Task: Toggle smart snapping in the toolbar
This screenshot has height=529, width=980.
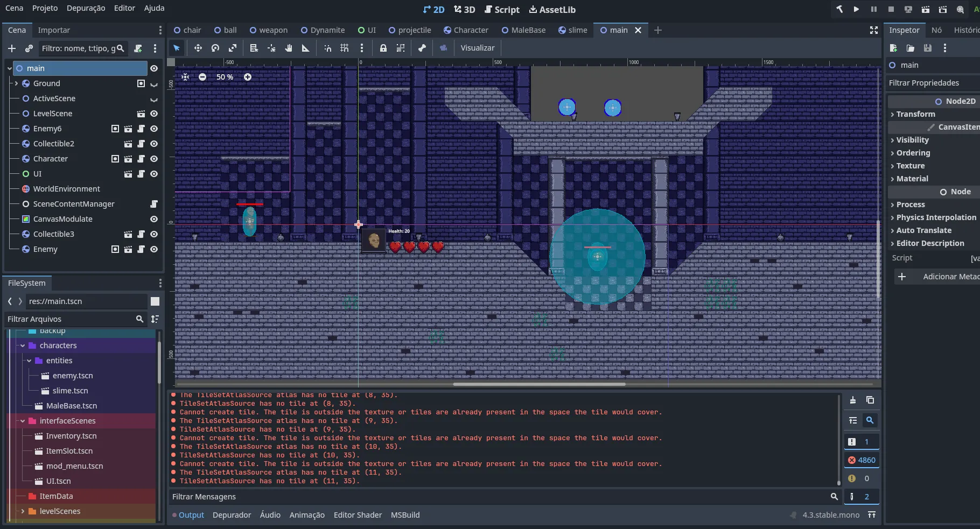Action: point(328,48)
